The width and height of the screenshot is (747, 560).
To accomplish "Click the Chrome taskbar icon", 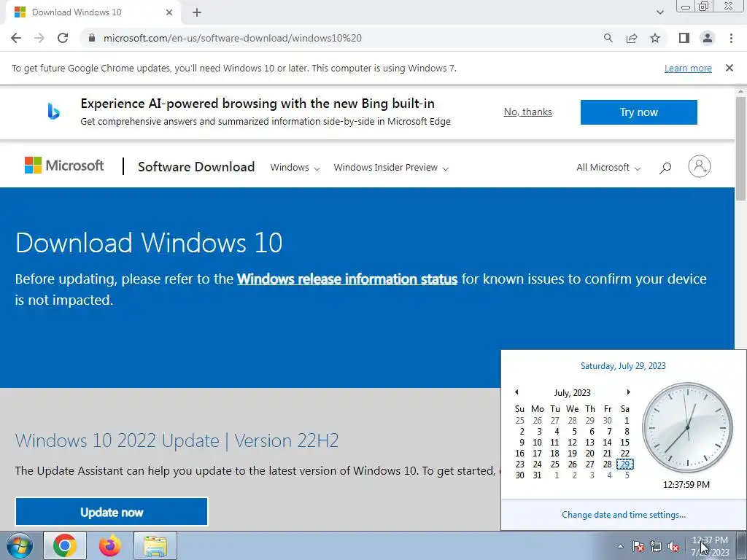I will [x=65, y=545].
